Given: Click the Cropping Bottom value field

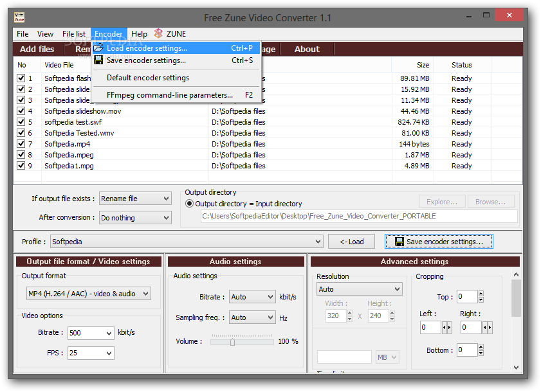Looking at the screenshot, I should [x=467, y=350].
